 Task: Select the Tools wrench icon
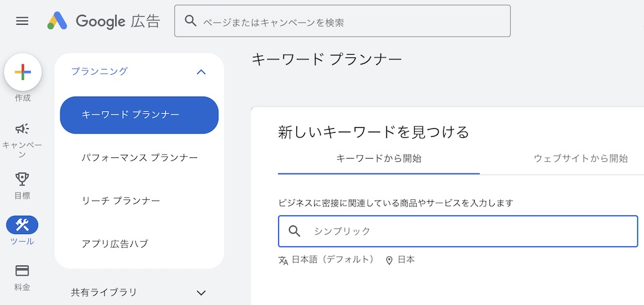coord(23,225)
